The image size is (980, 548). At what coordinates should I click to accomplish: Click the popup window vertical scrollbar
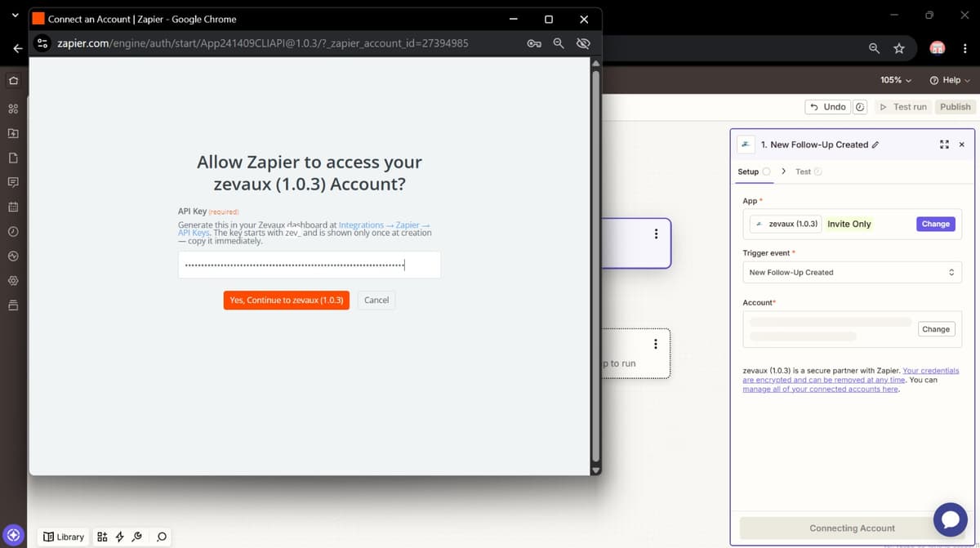point(595,265)
